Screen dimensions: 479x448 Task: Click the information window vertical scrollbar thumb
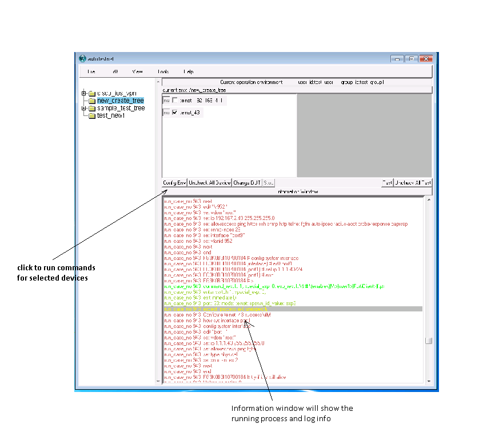click(429, 341)
